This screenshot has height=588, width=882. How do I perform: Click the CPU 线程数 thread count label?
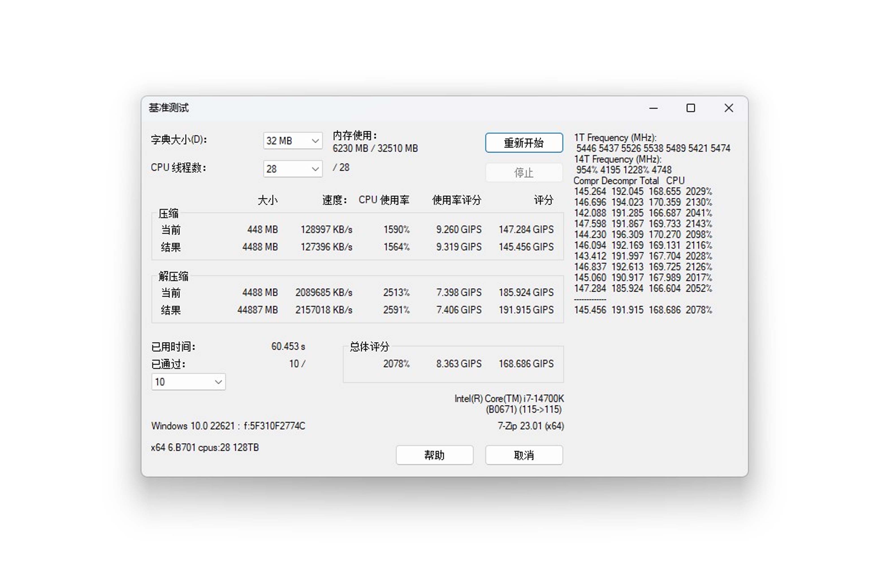click(179, 168)
